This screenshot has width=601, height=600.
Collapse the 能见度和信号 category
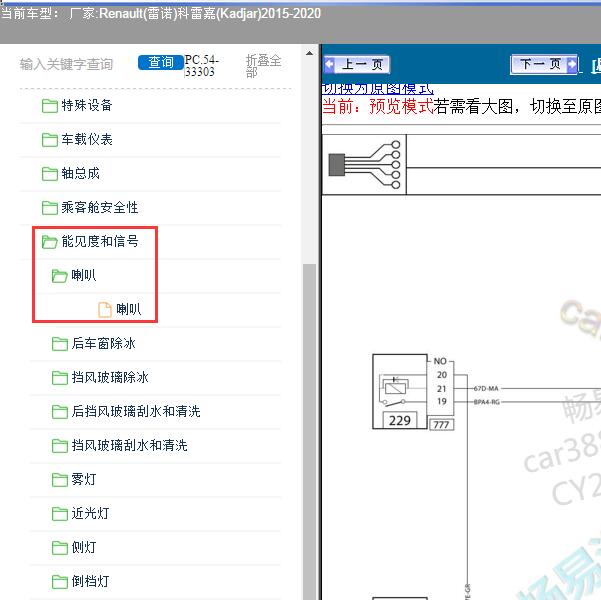pos(99,242)
